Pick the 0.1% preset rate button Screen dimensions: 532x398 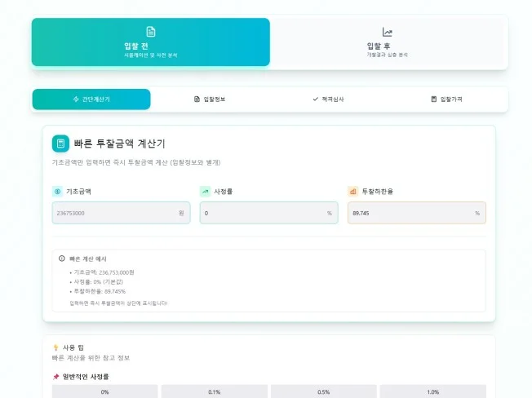pyautogui.click(x=214, y=391)
